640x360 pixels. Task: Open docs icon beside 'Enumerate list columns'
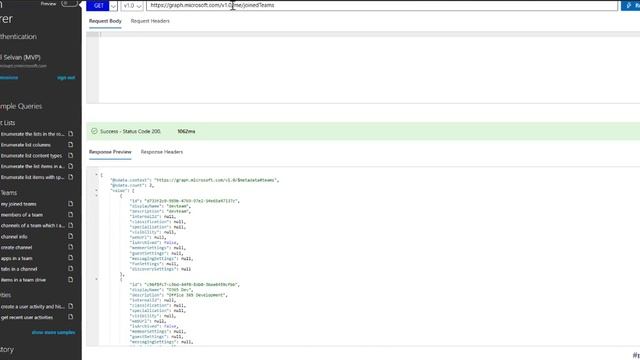pos(71,144)
